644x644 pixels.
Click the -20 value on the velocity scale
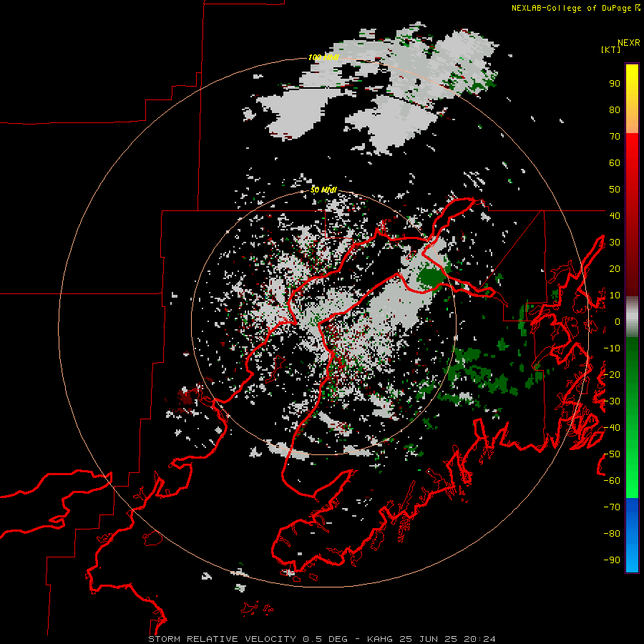[x=612, y=374]
